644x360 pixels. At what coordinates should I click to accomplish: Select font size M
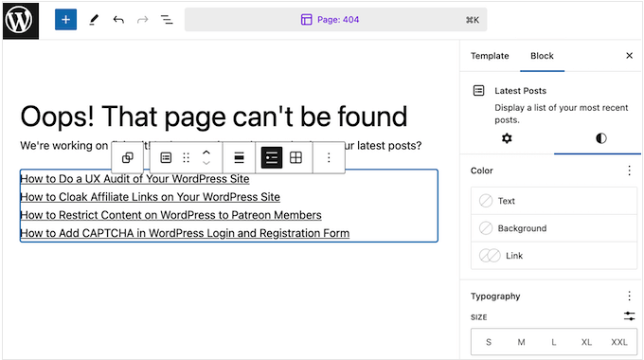(x=521, y=342)
